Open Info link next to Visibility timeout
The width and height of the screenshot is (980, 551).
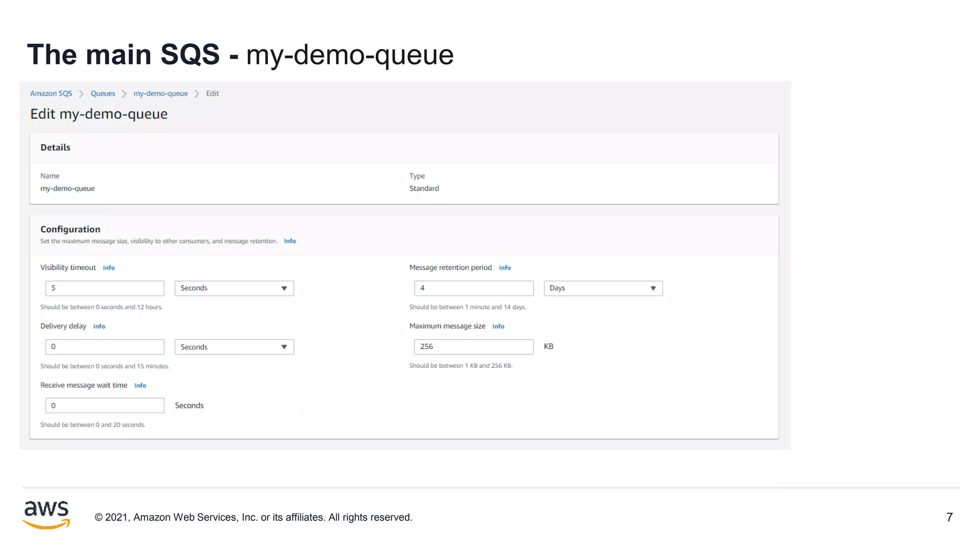tap(109, 268)
